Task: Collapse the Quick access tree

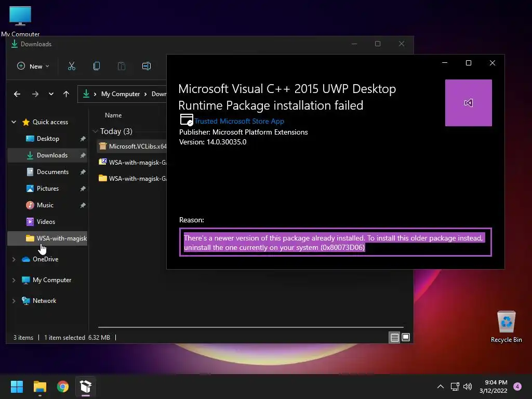Action: 14,122
